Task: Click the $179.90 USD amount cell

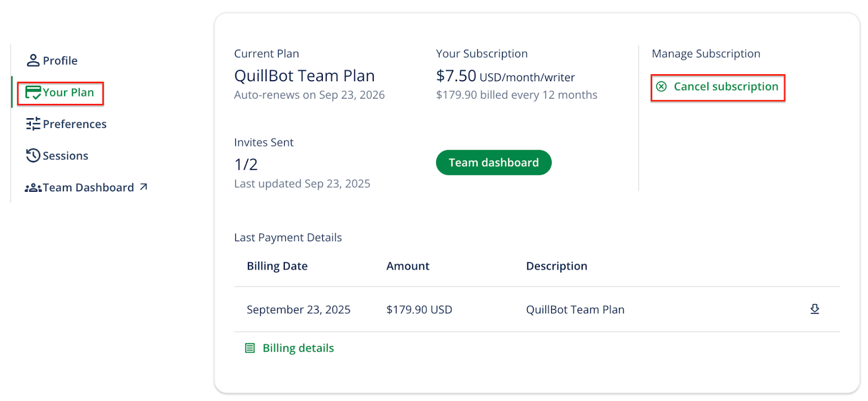Action: pyautogui.click(x=419, y=309)
